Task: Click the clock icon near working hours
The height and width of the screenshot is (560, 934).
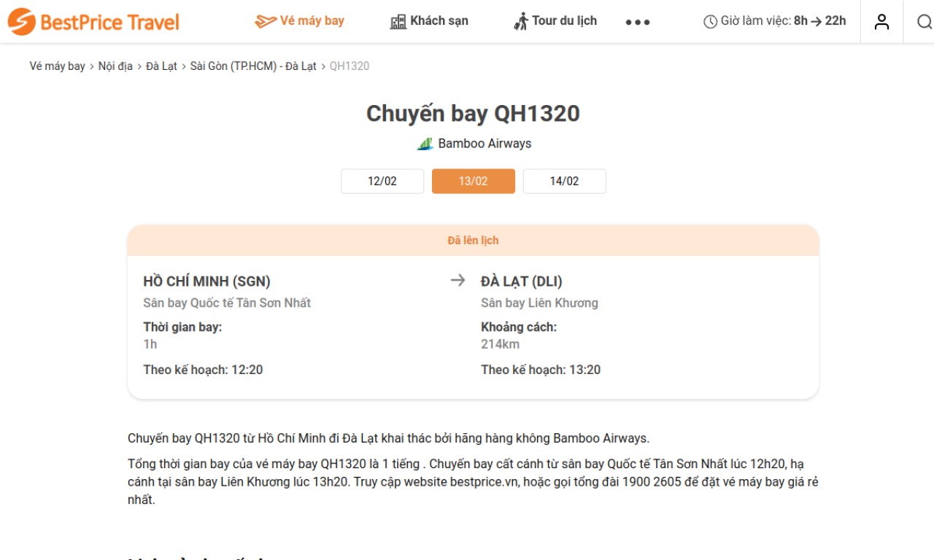Action: (710, 22)
